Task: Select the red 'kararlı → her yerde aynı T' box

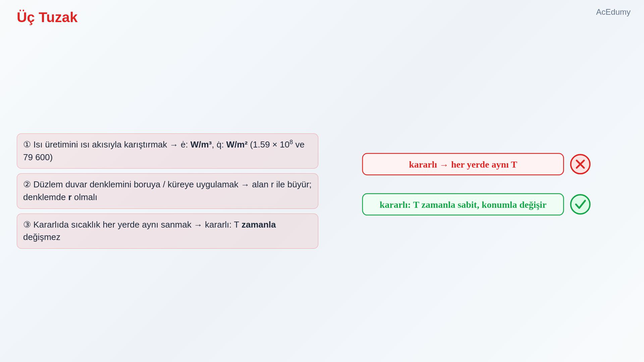Action: click(x=463, y=164)
